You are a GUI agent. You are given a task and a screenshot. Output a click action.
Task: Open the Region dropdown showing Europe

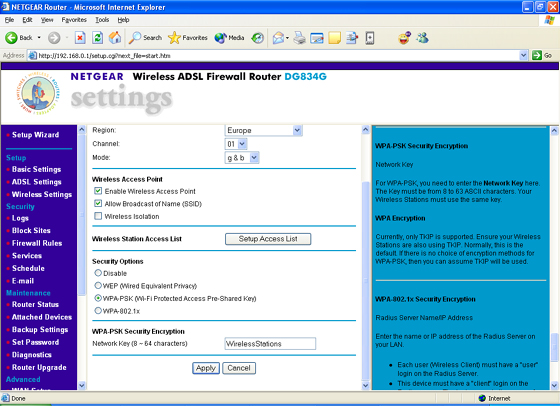264,130
